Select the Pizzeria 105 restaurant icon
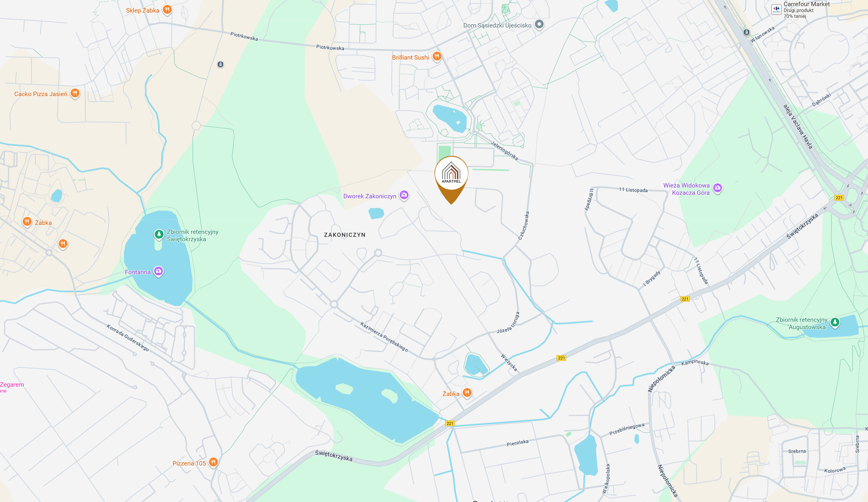Image resolution: width=868 pixels, height=502 pixels. point(213,462)
